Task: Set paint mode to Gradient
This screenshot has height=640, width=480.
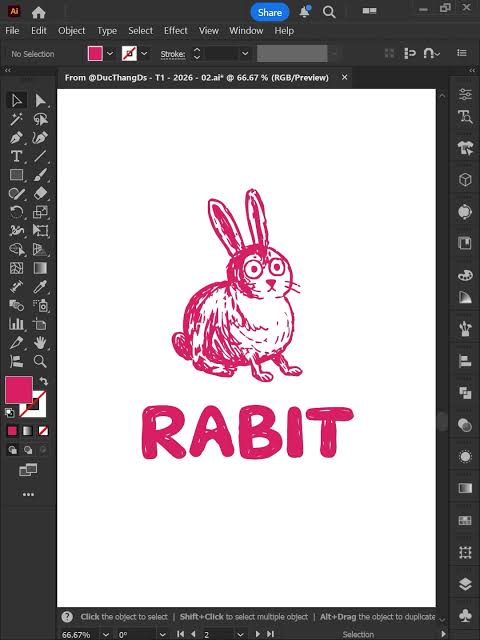Action: pos(28,431)
